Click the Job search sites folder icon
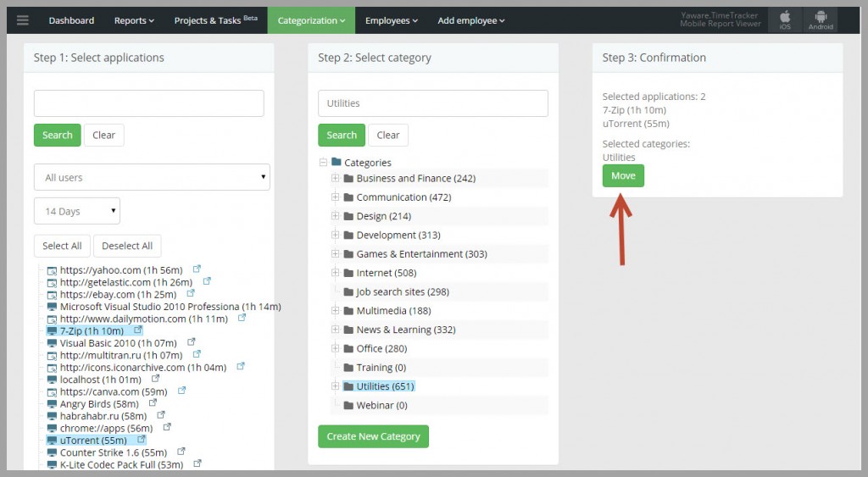This screenshot has width=868, height=477. click(x=348, y=292)
